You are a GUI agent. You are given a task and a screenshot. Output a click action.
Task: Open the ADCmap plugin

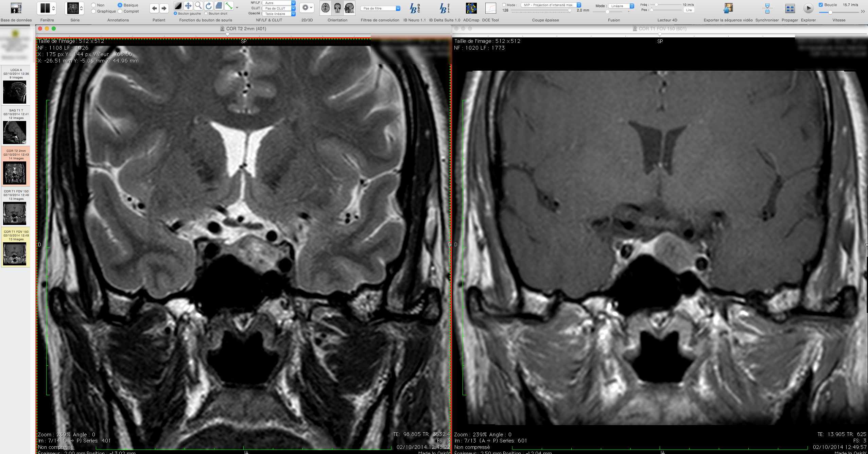471,8
